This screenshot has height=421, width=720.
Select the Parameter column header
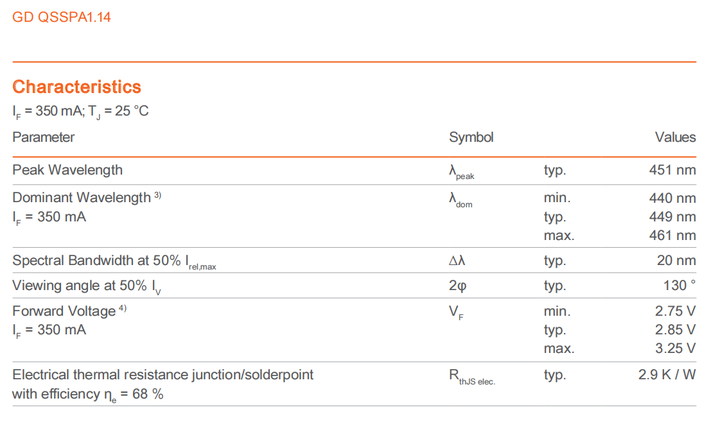tap(43, 137)
